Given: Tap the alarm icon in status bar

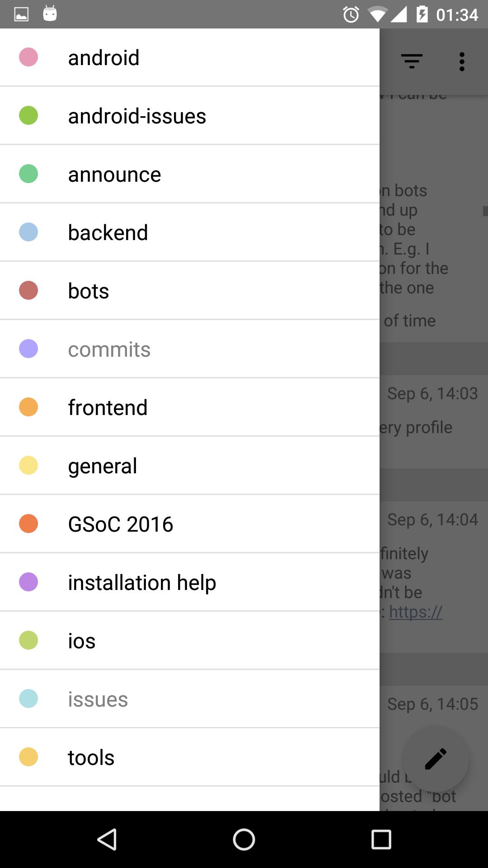Looking at the screenshot, I should pos(351,14).
